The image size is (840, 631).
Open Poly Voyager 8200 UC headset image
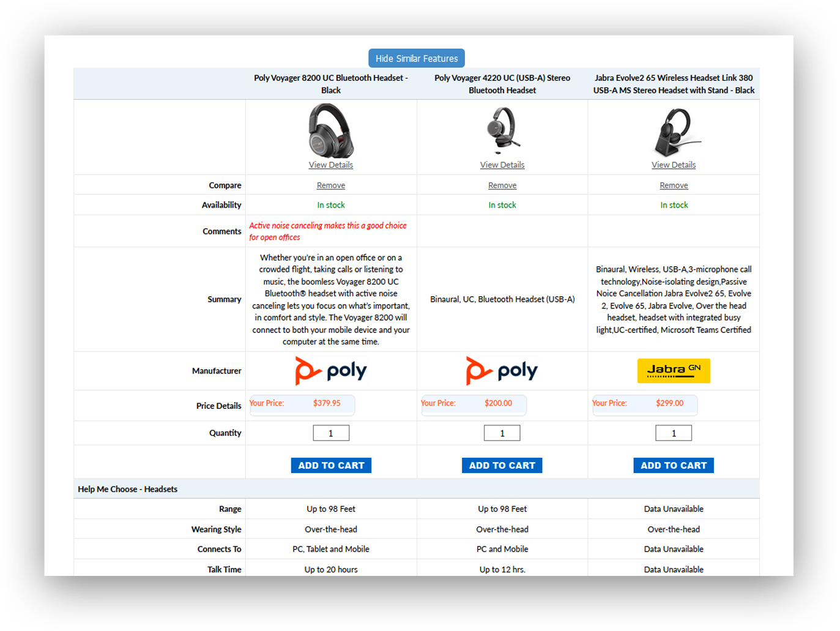tap(331, 130)
